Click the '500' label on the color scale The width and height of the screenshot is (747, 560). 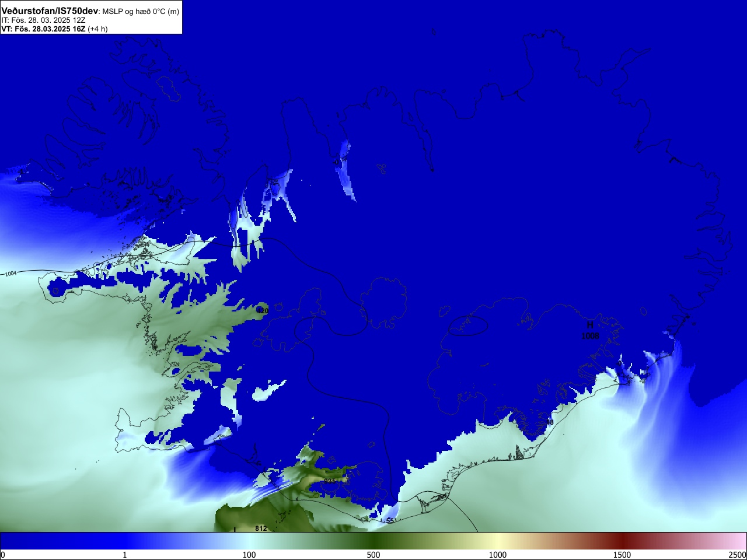[373, 555]
